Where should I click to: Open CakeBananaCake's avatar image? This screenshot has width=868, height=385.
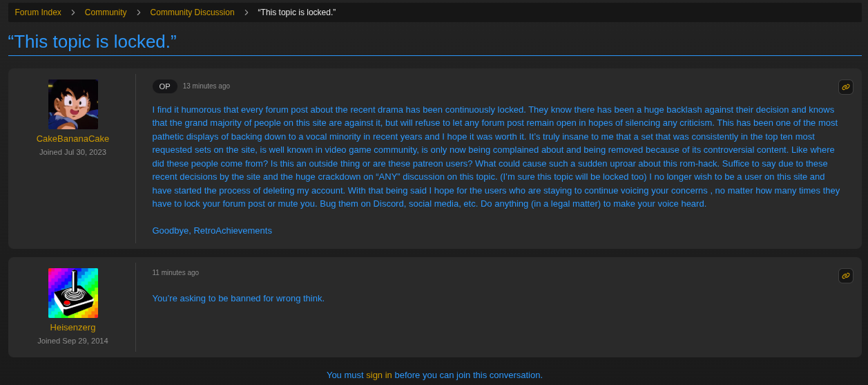click(x=73, y=104)
